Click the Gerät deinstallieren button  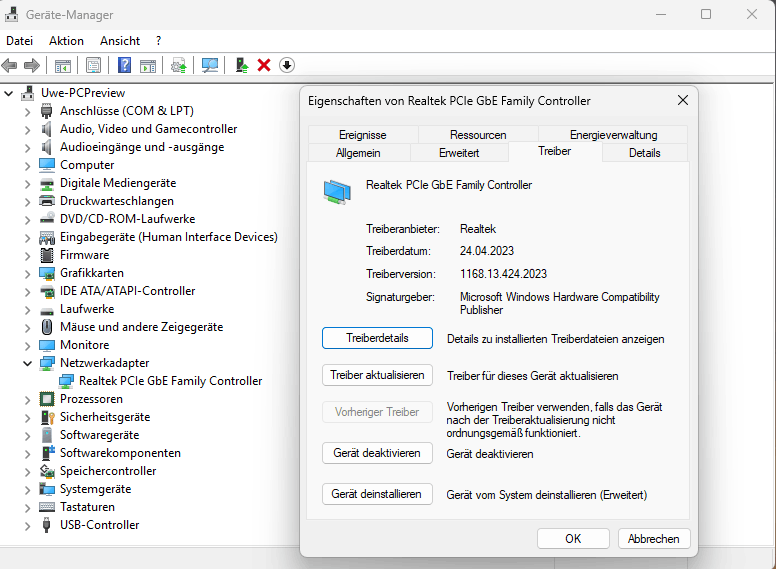[x=377, y=494]
